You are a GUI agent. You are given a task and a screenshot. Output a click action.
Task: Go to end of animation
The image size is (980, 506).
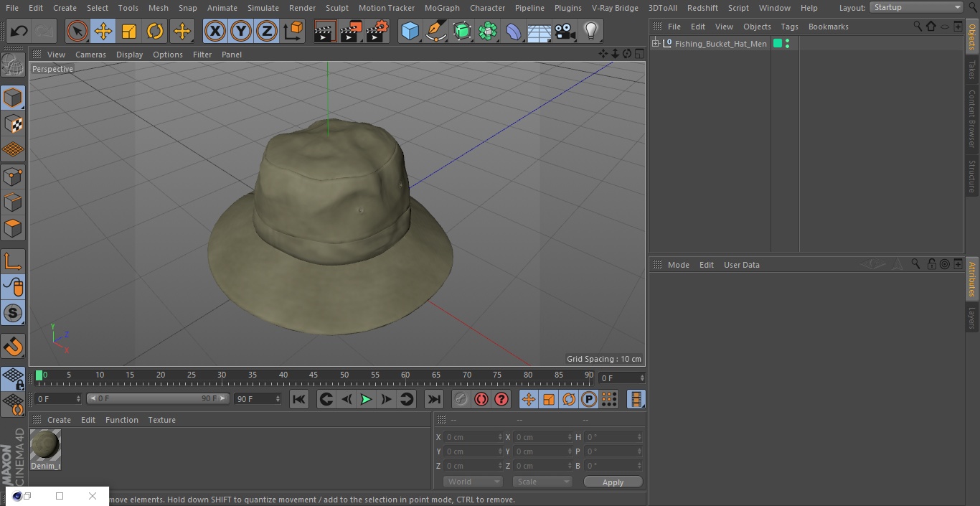tap(434, 399)
